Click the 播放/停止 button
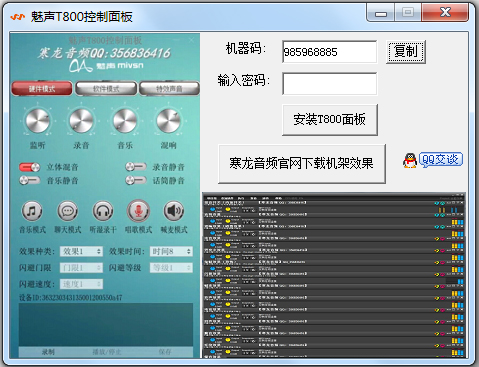 pos(106,352)
